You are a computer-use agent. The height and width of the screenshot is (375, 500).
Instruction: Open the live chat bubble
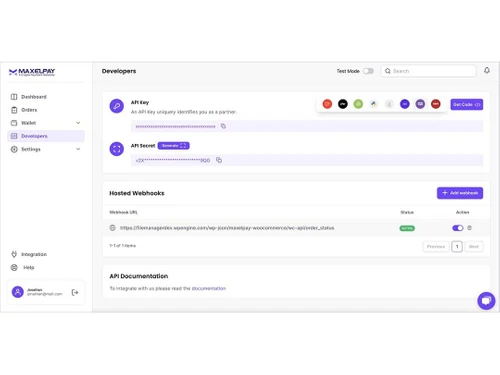tap(486, 301)
